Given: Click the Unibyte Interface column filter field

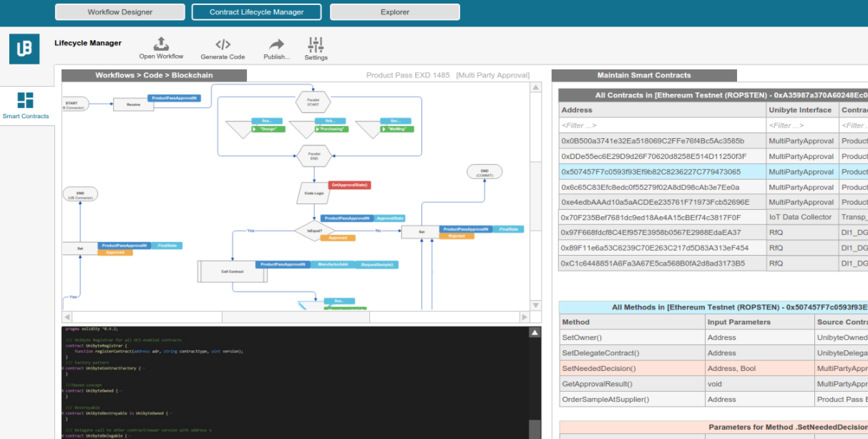Looking at the screenshot, I should [x=801, y=125].
